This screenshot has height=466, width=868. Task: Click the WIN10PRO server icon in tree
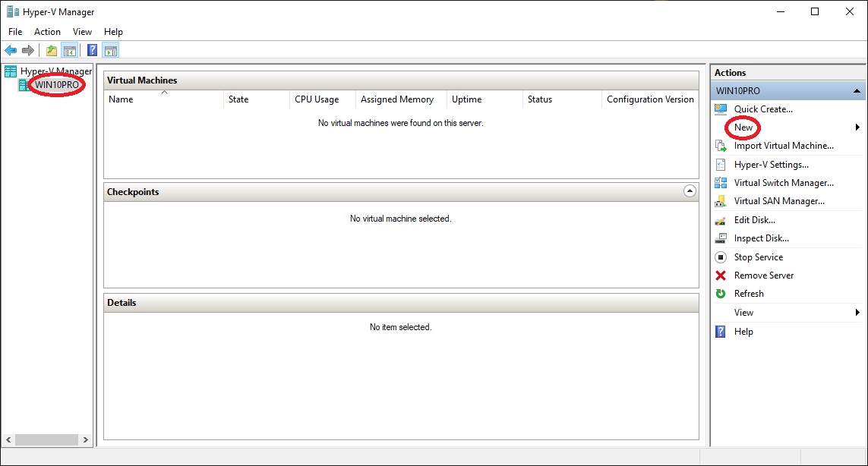pyautogui.click(x=24, y=85)
